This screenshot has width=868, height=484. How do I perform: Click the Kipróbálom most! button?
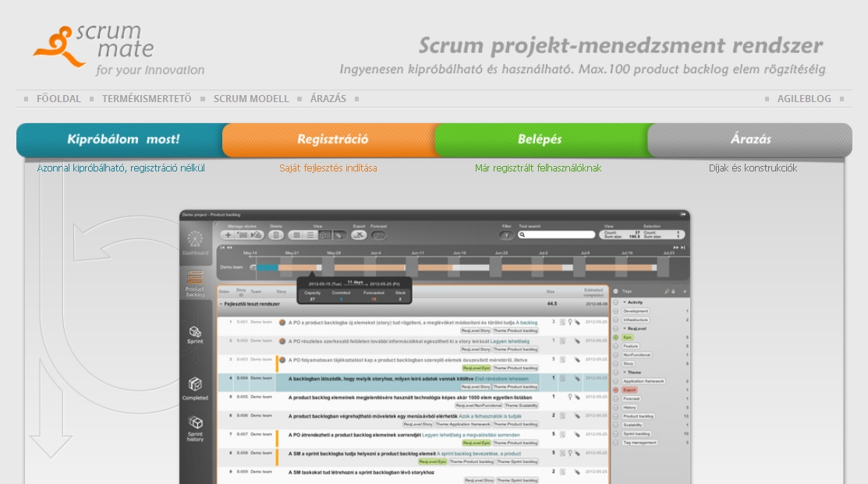(x=122, y=140)
